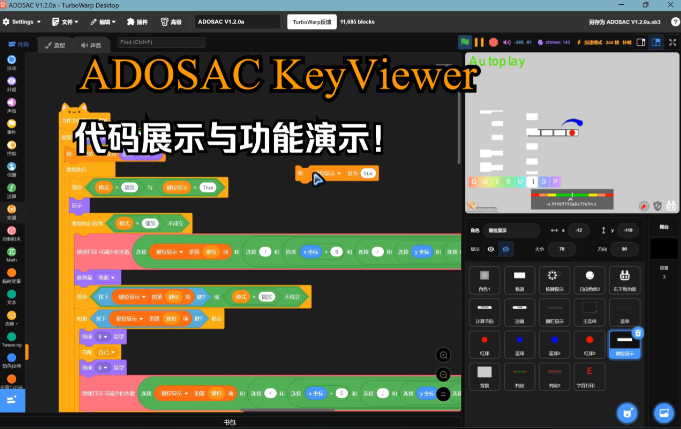Switch to the 声音 (Sounds) tab
This screenshot has height=429, width=681.
click(x=91, y=45)
